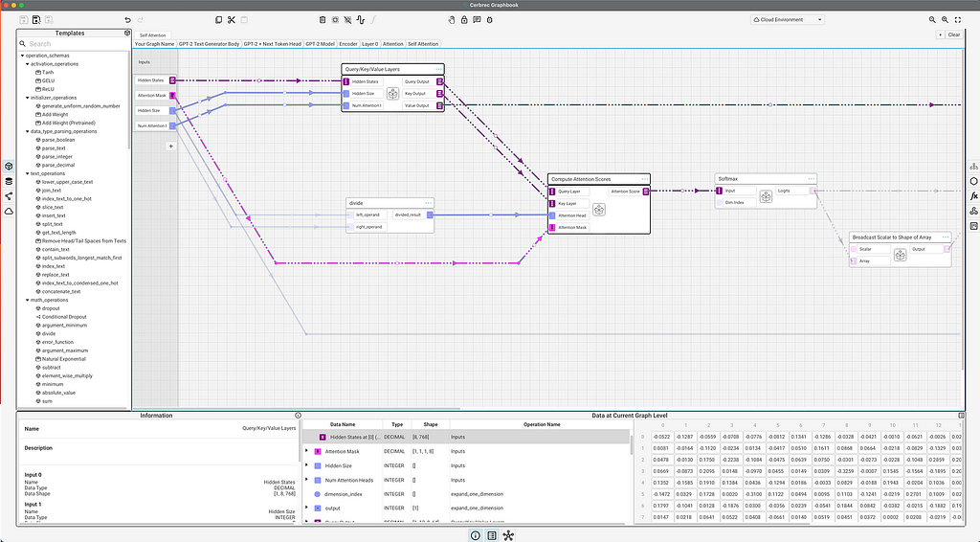Fit graph to screen icon

957,20
